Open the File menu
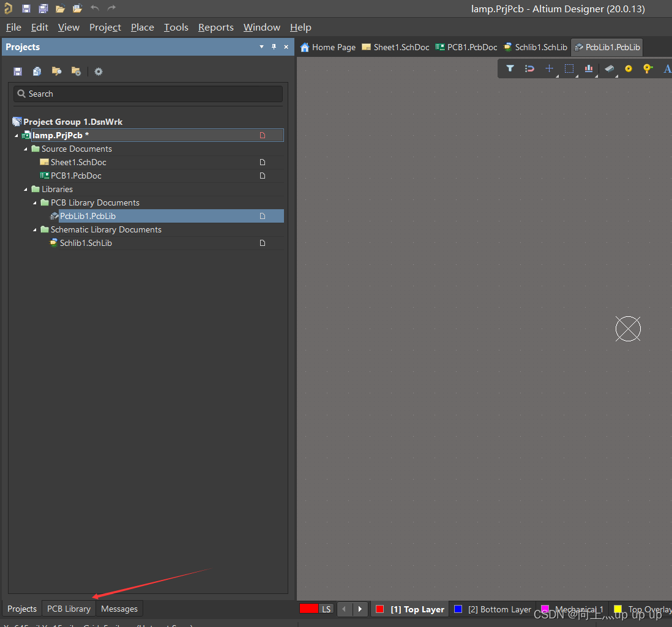This screenshot has width=672, height=627. point(13,28)
